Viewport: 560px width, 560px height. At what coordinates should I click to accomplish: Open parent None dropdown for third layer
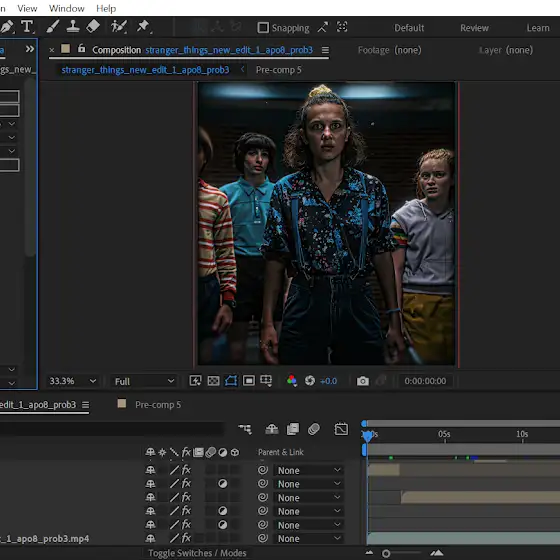[309, 498]
